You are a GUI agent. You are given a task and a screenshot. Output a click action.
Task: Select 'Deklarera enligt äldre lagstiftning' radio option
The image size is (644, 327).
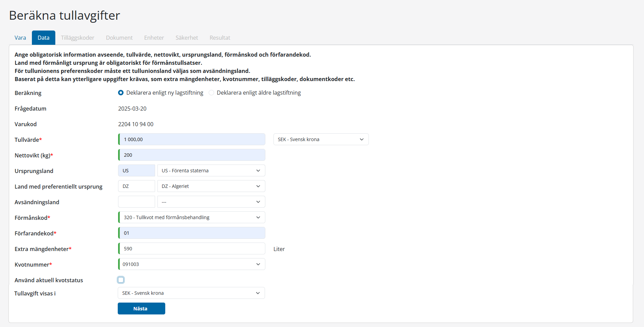(x=211, y=93)
